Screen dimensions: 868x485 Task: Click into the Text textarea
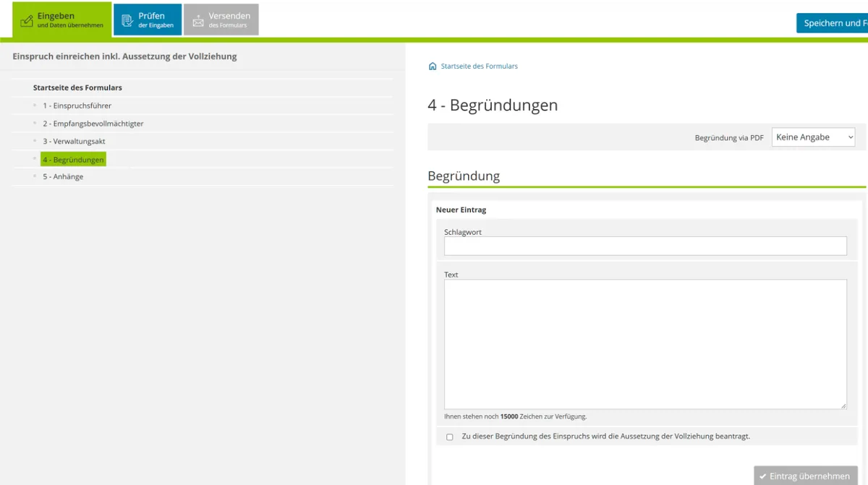[645, 344]
